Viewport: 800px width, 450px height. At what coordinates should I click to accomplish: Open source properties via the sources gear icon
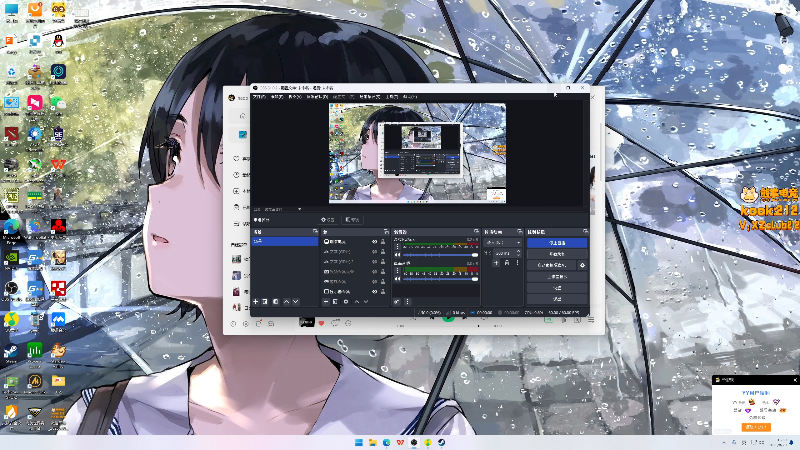(346, 302)
